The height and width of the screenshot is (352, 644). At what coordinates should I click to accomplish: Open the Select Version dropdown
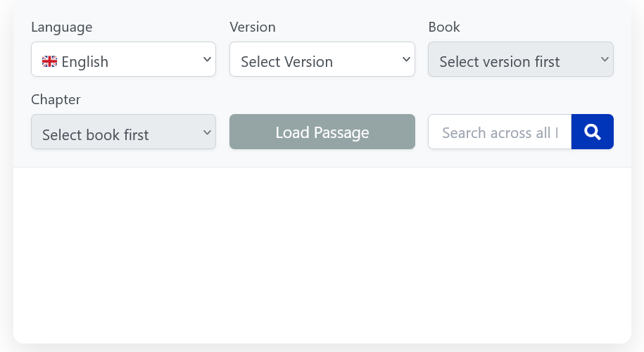click(x=322, y=59)
